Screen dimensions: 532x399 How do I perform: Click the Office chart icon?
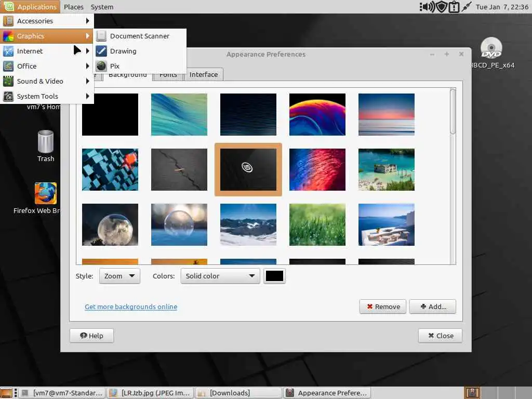pyautogui.click(x=8, y=66)
